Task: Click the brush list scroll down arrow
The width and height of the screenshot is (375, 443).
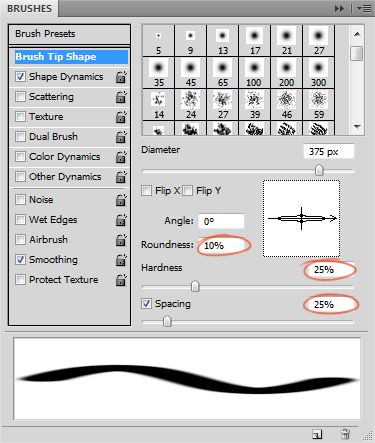Action: pos(357,127)
